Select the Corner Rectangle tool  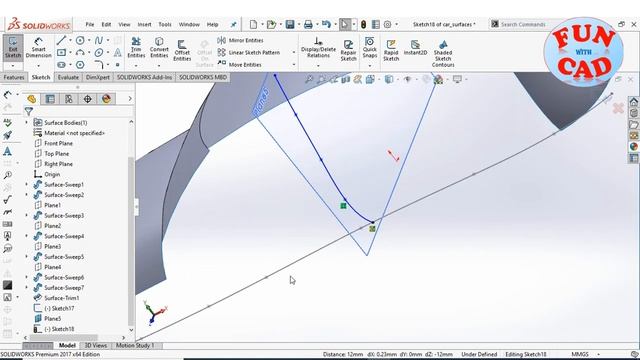click(x=61, y=52)
